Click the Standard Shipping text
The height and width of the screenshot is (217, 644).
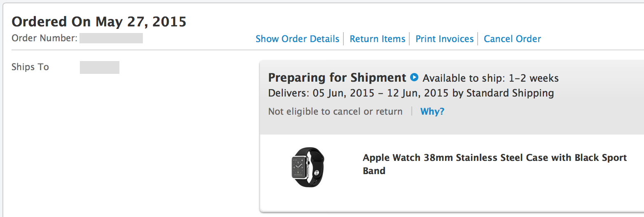click(510, 93)
